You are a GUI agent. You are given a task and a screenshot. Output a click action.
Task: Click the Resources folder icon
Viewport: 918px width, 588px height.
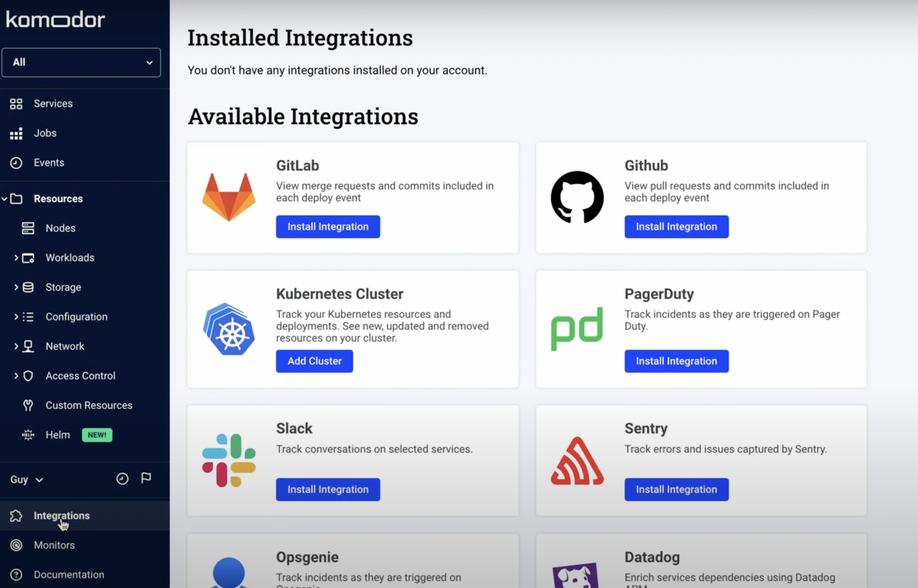(16, 199)
